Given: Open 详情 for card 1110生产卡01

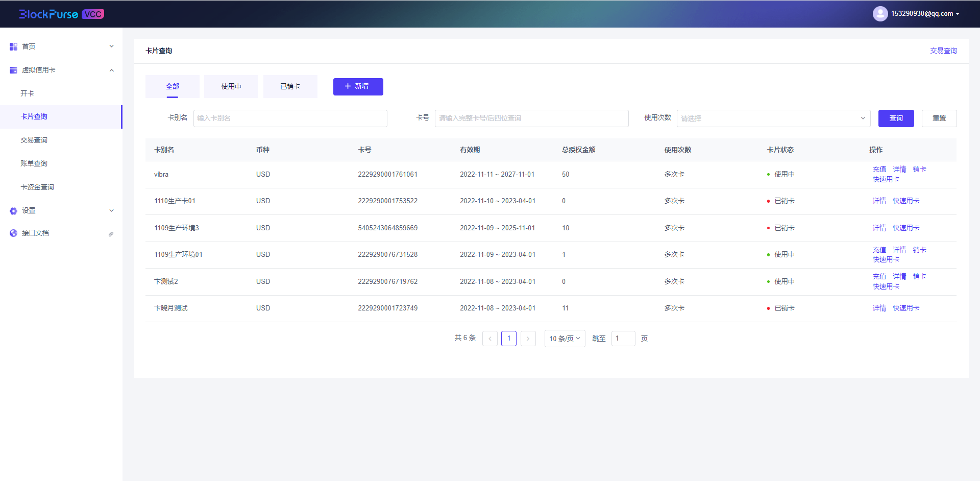Looking at the screenshot, I should click(x=879, y=201).
